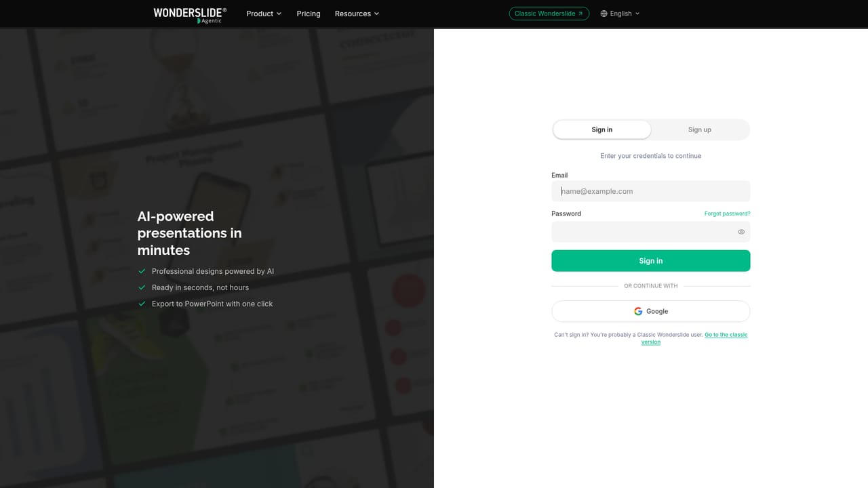868x488 pixels.
Task: Click the 'OR CONTINUE WITH' divider label
Action: click(651, 286)
